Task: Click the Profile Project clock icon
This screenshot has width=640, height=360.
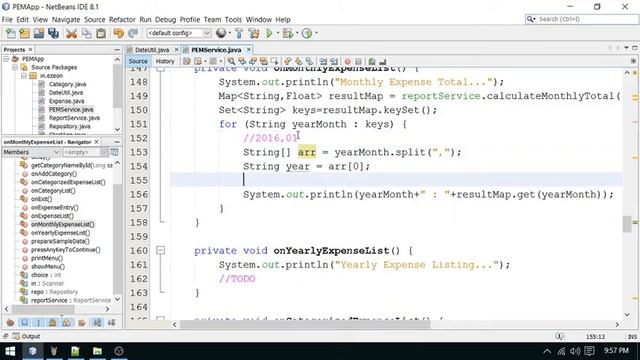Action: coord(307,33)
